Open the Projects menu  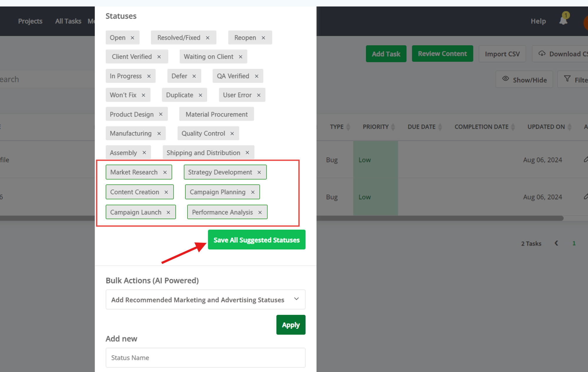pyautogui.click(x=30, y=21)
